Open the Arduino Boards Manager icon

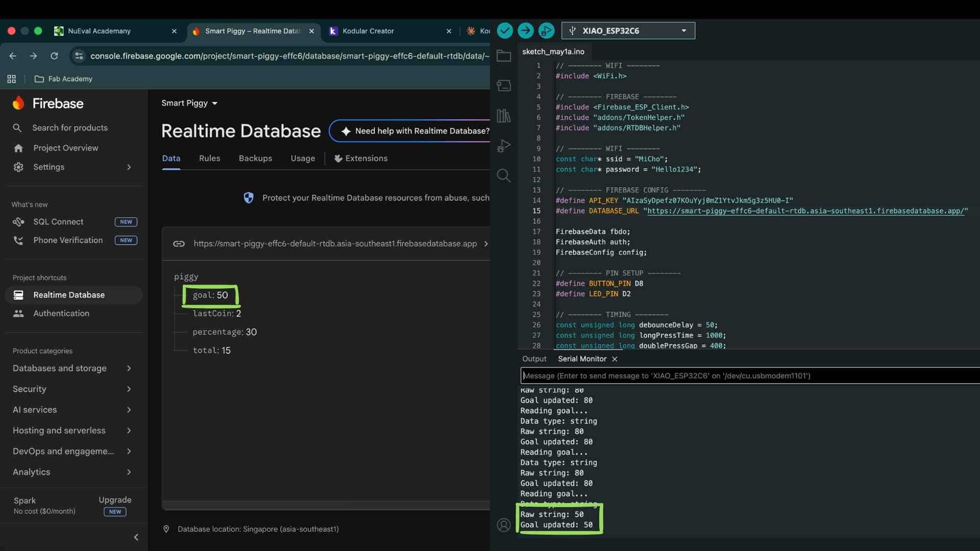click(x=504, y=86)
